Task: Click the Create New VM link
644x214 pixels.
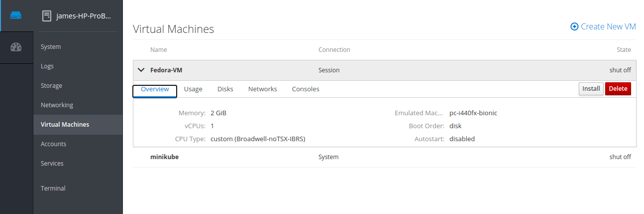Action: coord(603,26)
